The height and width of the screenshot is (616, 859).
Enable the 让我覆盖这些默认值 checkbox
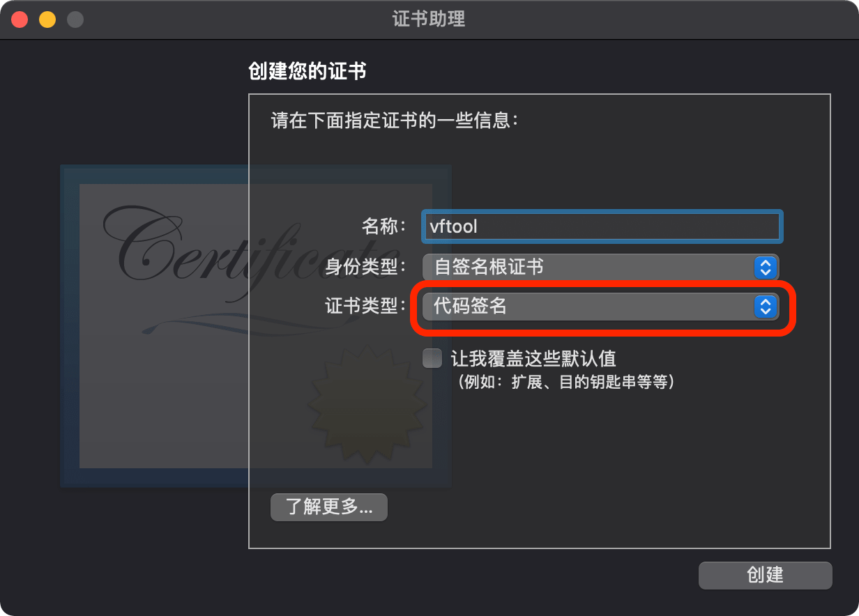click(432, 358)
